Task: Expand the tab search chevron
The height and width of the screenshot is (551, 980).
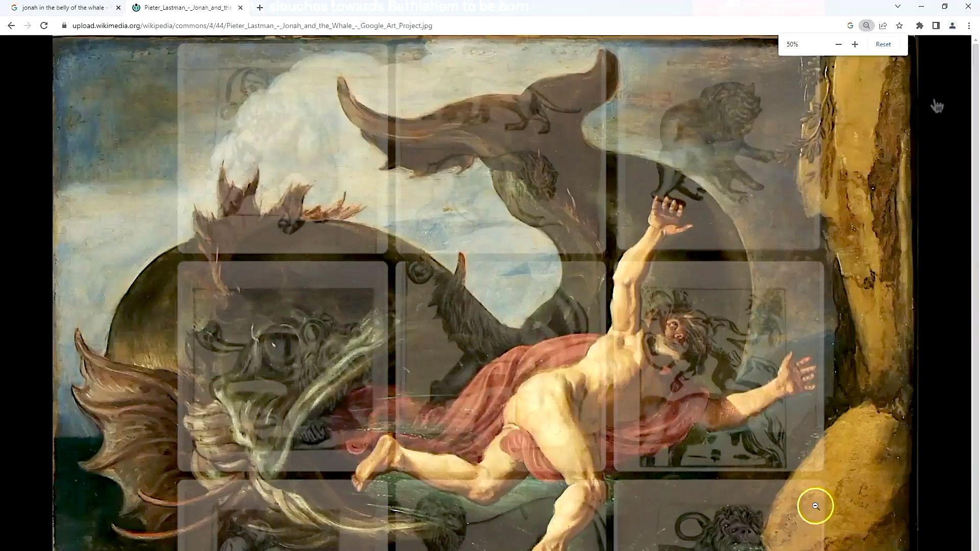Action: [898, 7]
